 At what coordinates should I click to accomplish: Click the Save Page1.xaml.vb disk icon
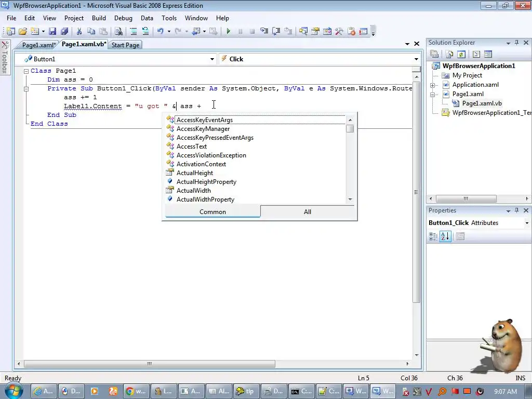tap(52, 31)
